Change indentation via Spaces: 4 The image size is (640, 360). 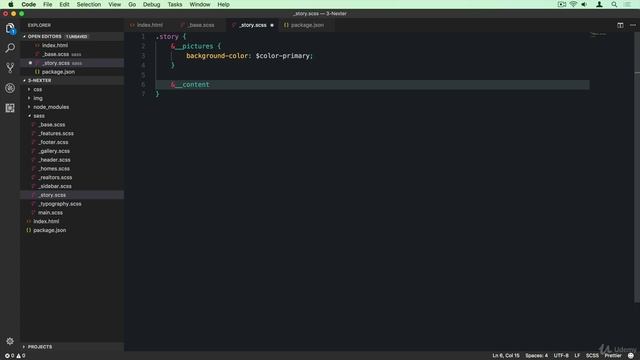[x=536, y=356]
